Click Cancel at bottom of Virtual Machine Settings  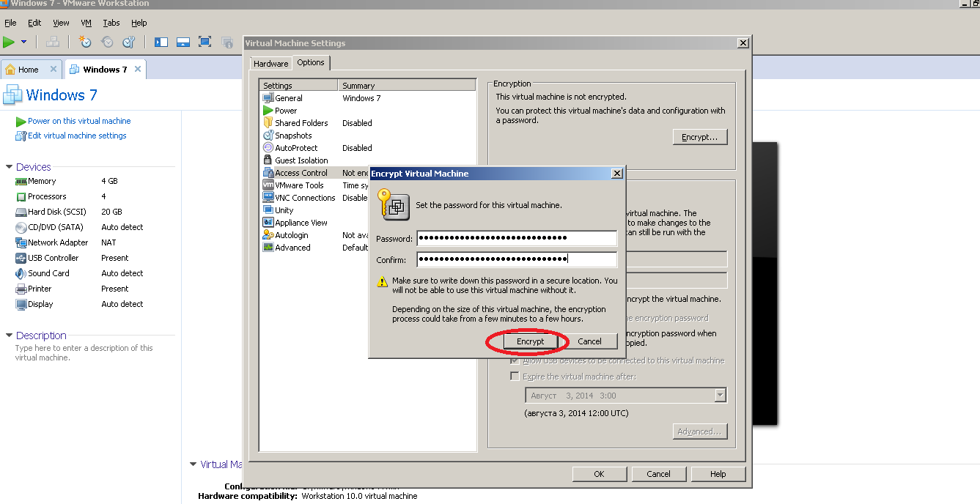point(659,474)
